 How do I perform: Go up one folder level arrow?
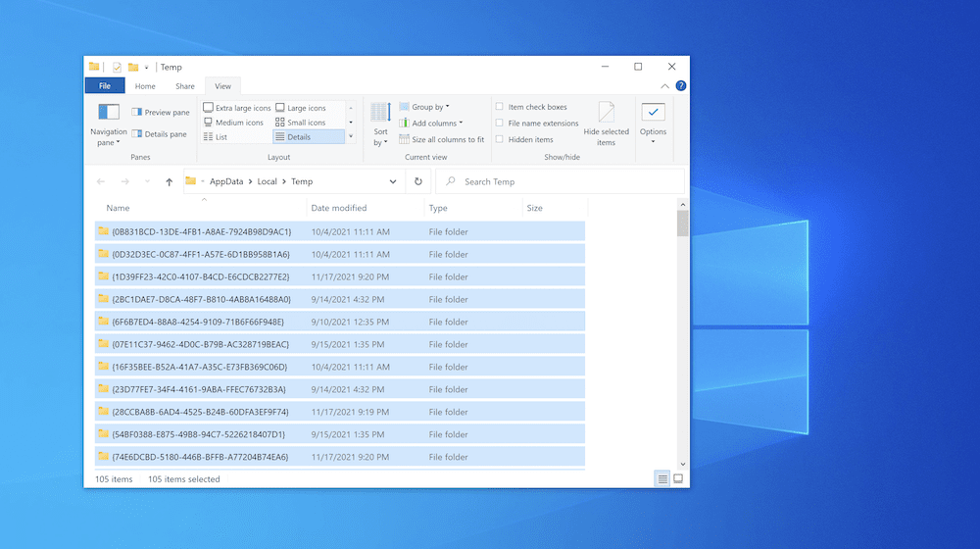170,181
